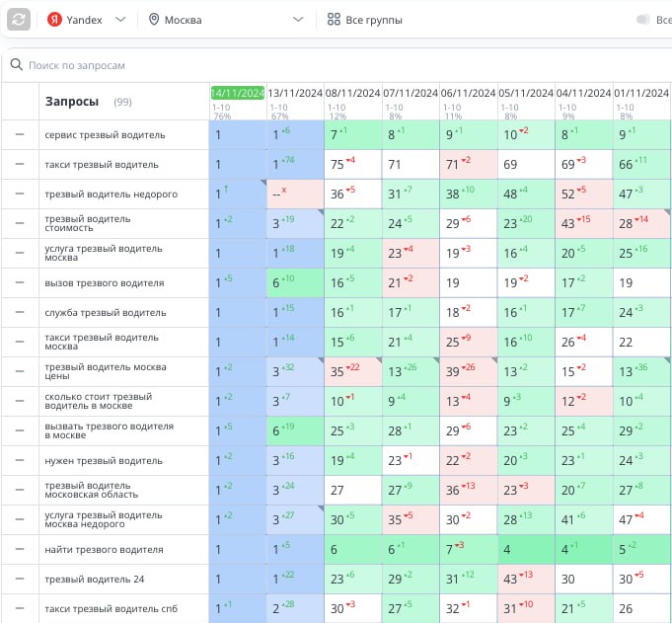The width and height of the screenshot is (672, 623).
Task: Click the minus icon for сколько стоит трезвый водитель
Action: [20, 401]
